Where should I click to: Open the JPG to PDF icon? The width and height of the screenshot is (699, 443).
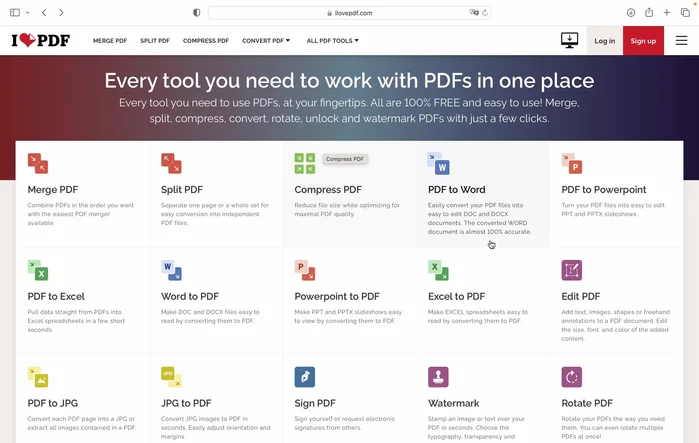tap(171, 377)
